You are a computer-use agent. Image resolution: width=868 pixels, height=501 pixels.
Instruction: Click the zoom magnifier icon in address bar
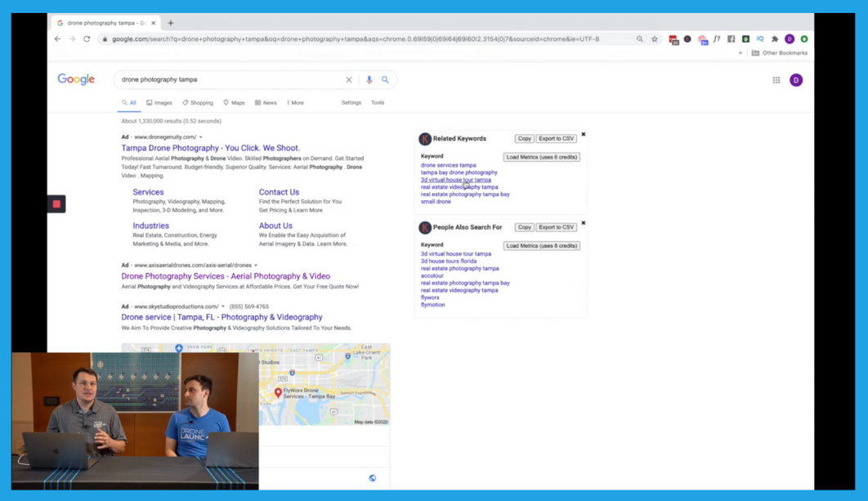click(x=639, y=38)
